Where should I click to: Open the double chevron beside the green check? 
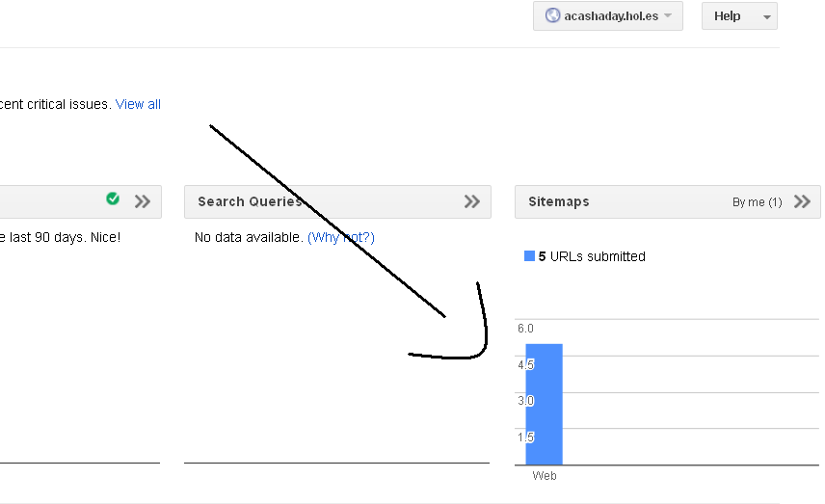(143, 201)
